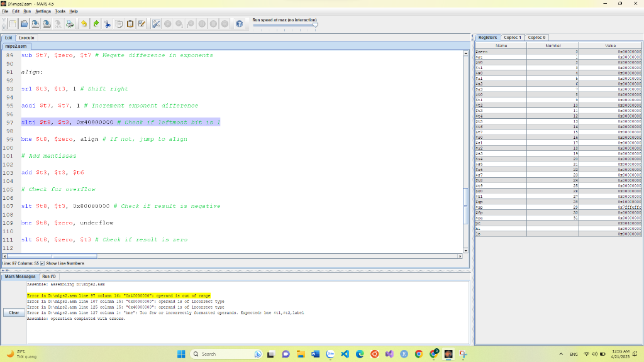
Task: Open File Explorer from the taskbar
Action: coord(301,354)
